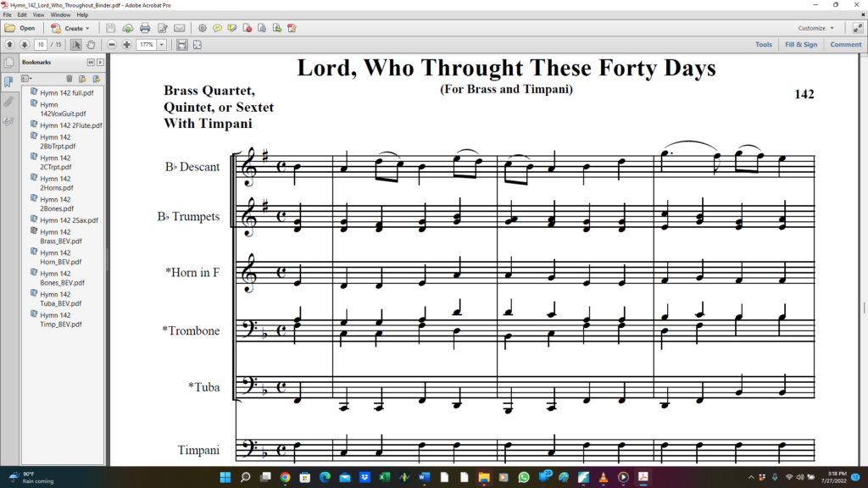This screenshot has width=868, height=488.
Task: Click the Edit text and images icon
Action: click(x=162, y=28)
